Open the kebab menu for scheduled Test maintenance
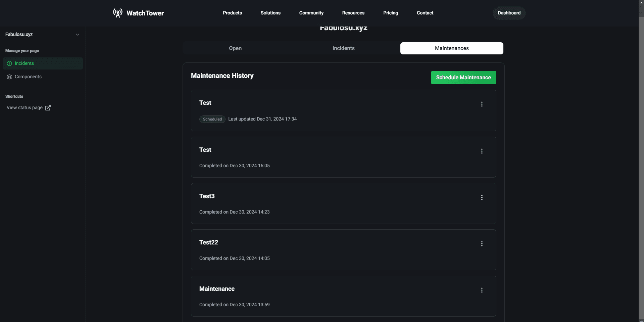This screenshot has height=322, width=644. [x=482, y=104]
